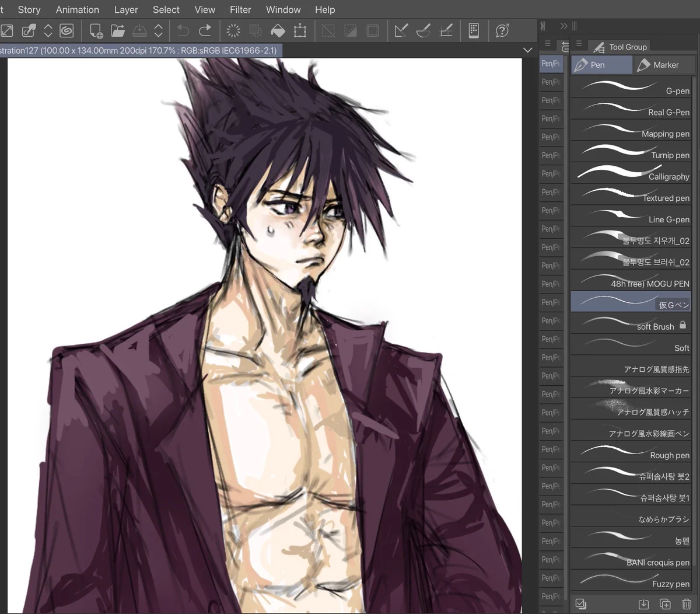The height and width of the screenshot is (614, 700).
Task: Toggle the Snap to Special Ruler icon
Action: tap(423, 30)
